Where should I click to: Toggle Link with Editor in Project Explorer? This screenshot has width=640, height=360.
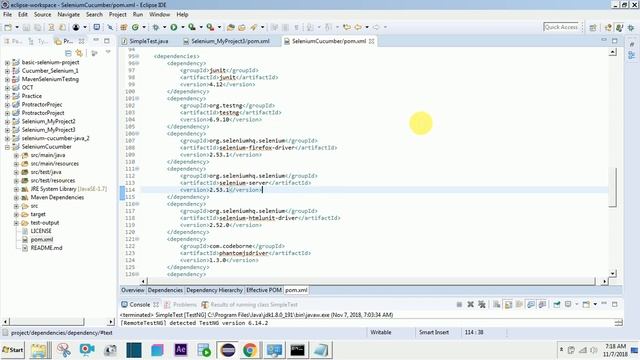tap(79, 53)
